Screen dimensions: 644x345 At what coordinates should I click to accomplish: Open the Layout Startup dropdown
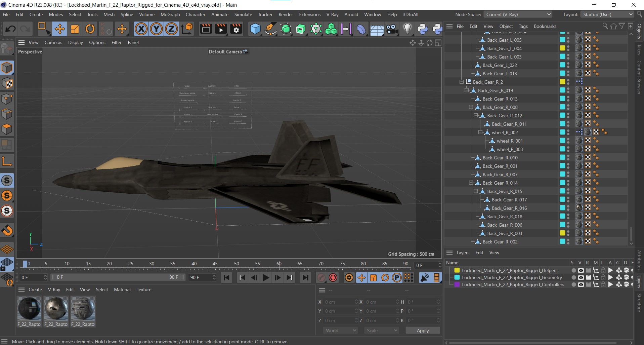[x=608, y=14]
